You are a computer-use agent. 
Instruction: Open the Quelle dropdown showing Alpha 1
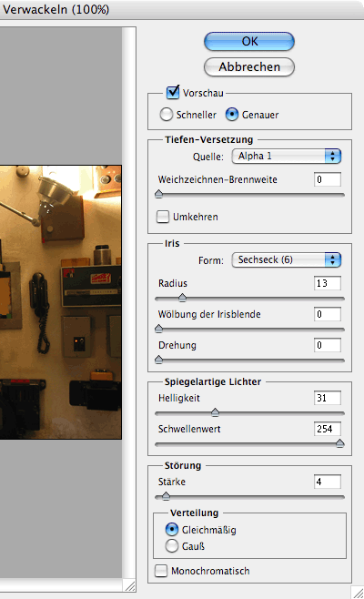[287, 156]
